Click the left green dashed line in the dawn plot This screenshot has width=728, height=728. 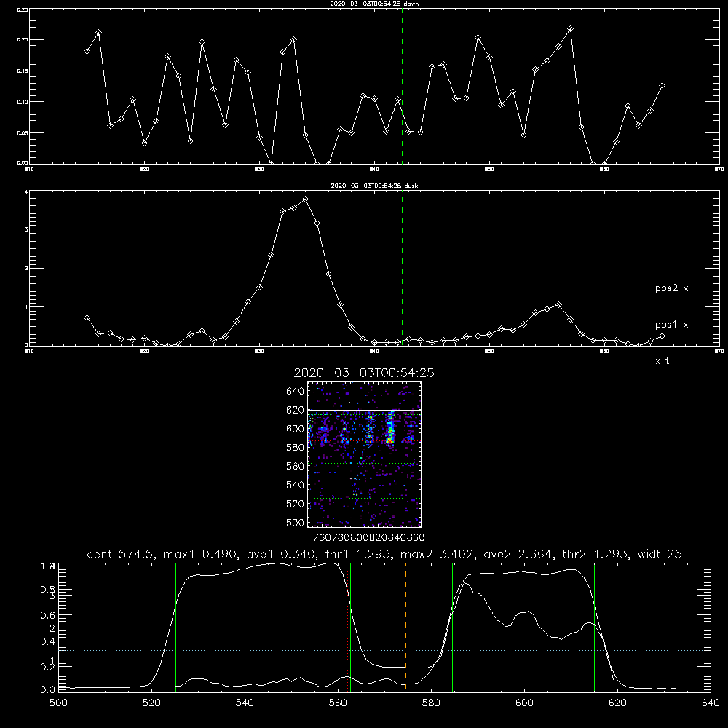point(232,86)
